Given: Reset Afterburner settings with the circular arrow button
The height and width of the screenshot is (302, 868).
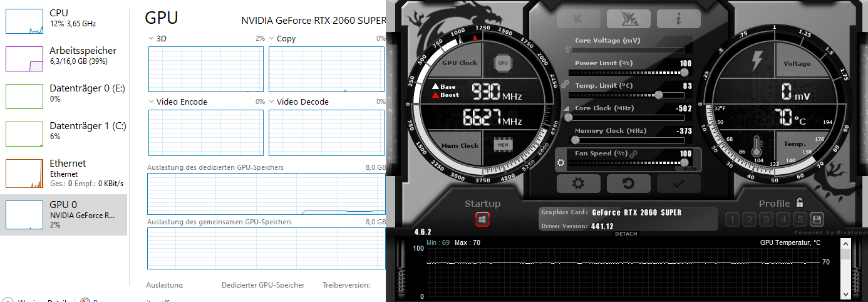Looking at the screenshot, I should tap(628, 184).
